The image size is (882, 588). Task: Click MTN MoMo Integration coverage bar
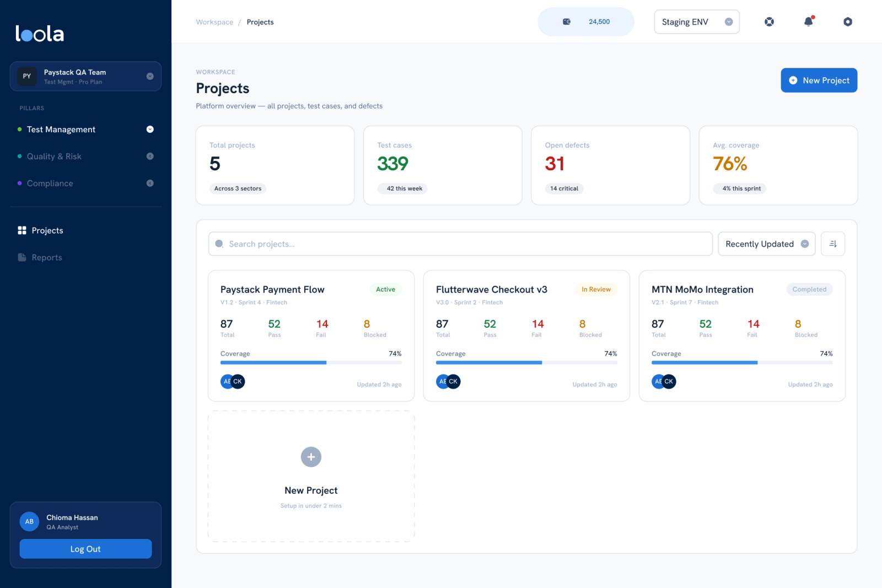point(742,363)
